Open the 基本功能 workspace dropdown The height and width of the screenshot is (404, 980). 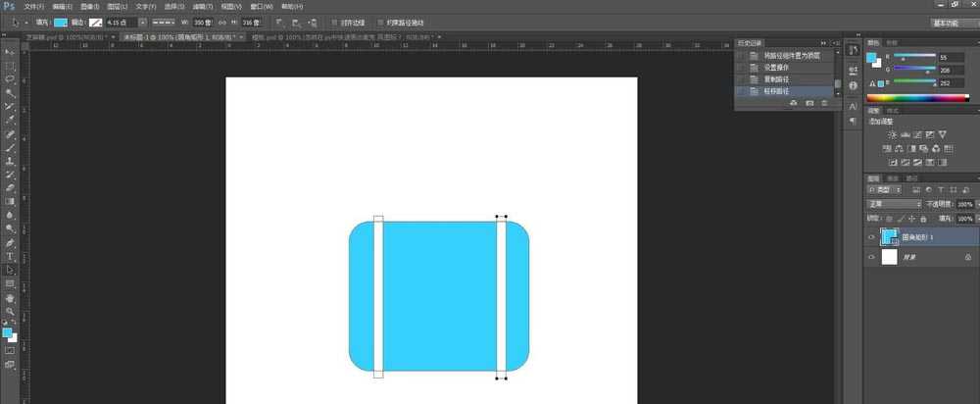pyautogui.click(x=953, y=22)
